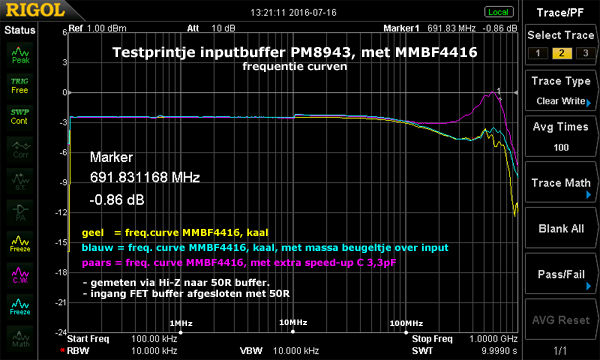Click the RIGOL logo

coord(35,10)
